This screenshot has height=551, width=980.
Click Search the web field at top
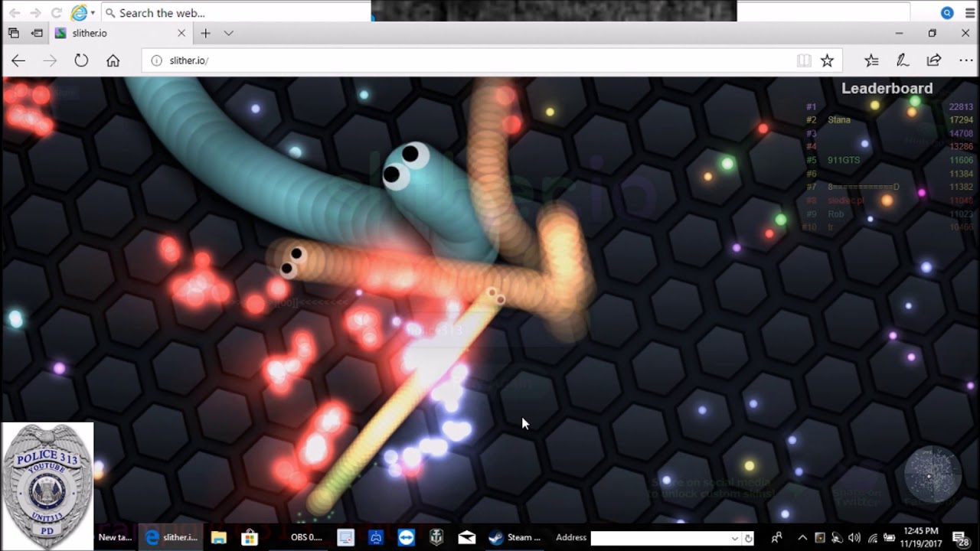pyautogui.click(x=237, y=13)
